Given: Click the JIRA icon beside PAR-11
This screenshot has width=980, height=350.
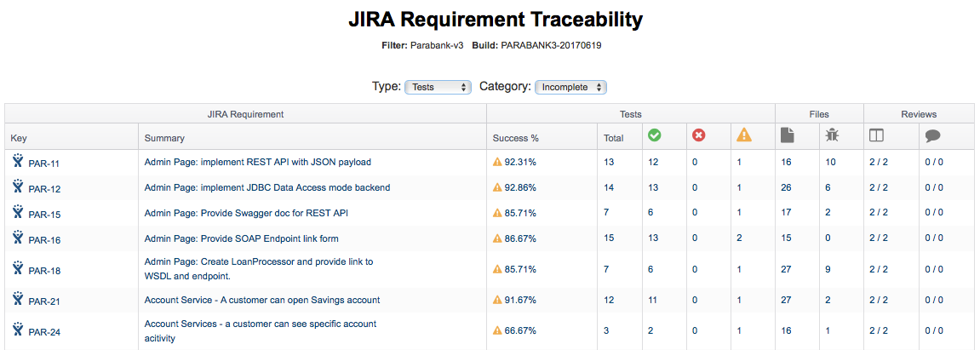Looking at the screenshot, I should [18, 161].
